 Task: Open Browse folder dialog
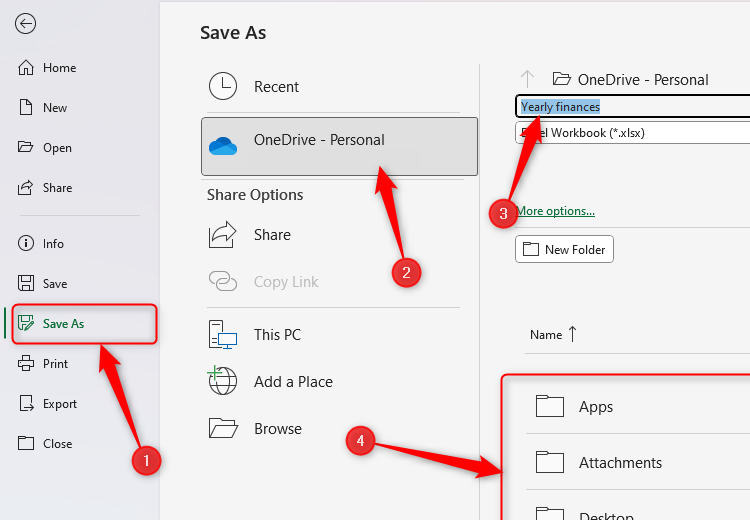coord(277,429)
